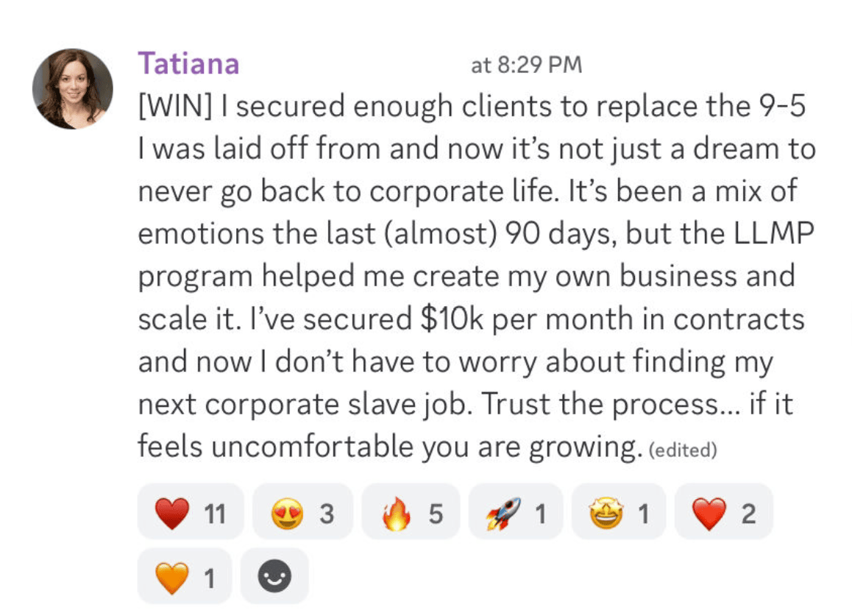Click the count 11 beside the red heart
Viewport: 852px width, 616px height.
pyautogui.click(x=215, y=514)
